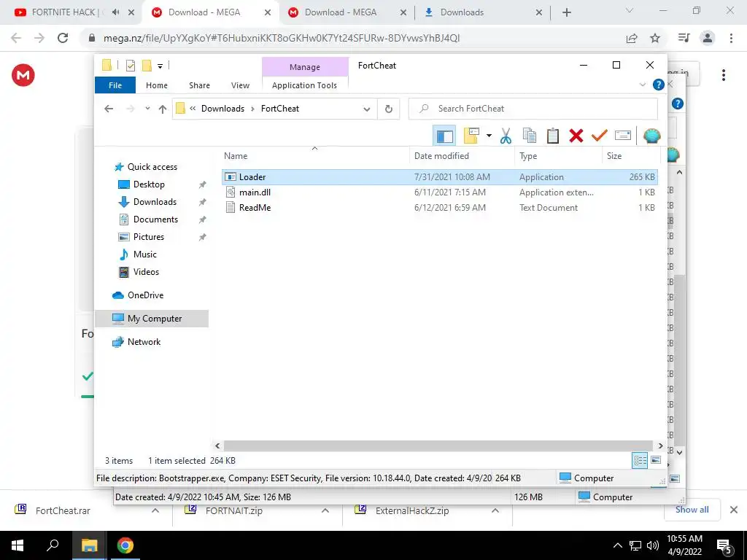Click the Explorer back arrow

point(109,109)
